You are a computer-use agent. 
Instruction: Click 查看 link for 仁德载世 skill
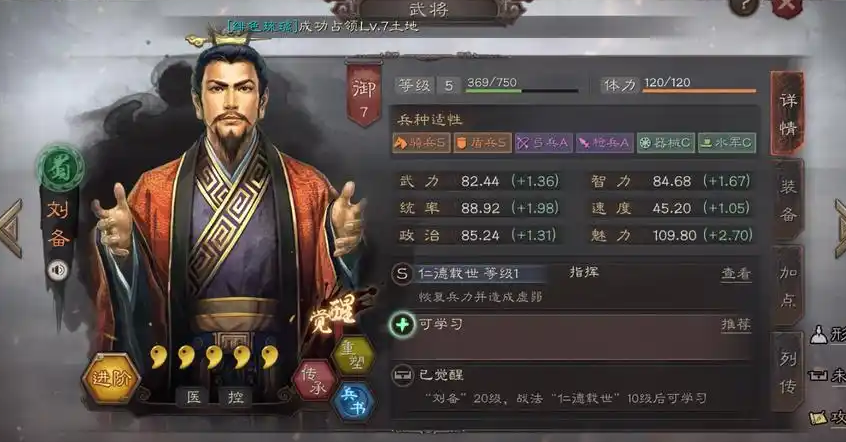(x=736, y=274)
